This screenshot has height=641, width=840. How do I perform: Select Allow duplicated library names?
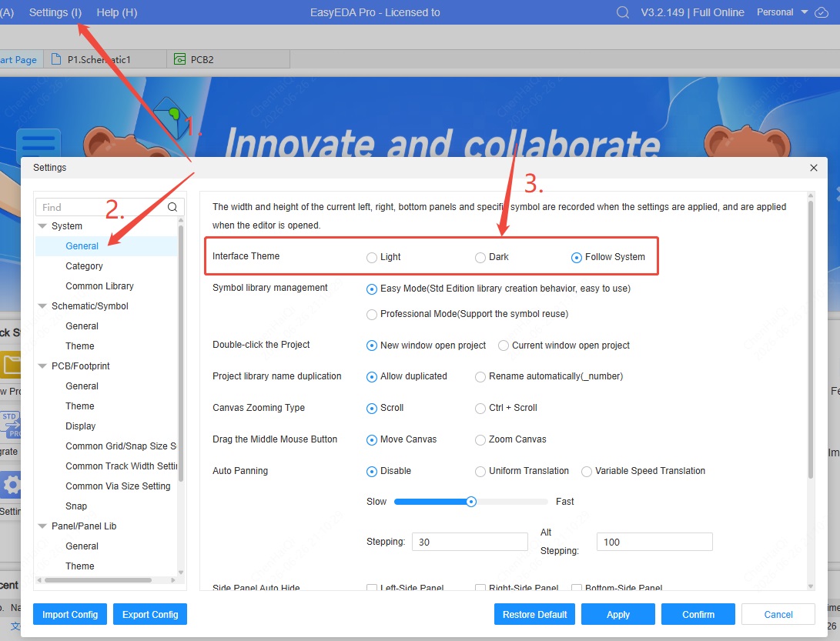tap(372, 377)
